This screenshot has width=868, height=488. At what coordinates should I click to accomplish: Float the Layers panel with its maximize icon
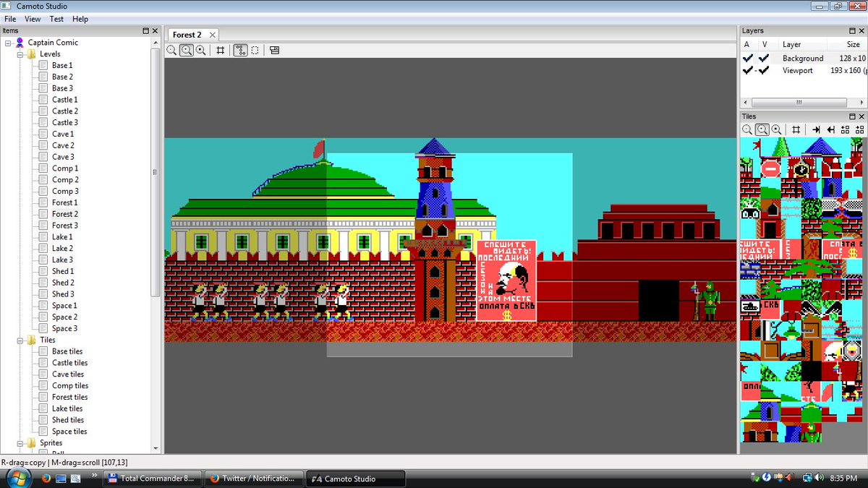852,31
